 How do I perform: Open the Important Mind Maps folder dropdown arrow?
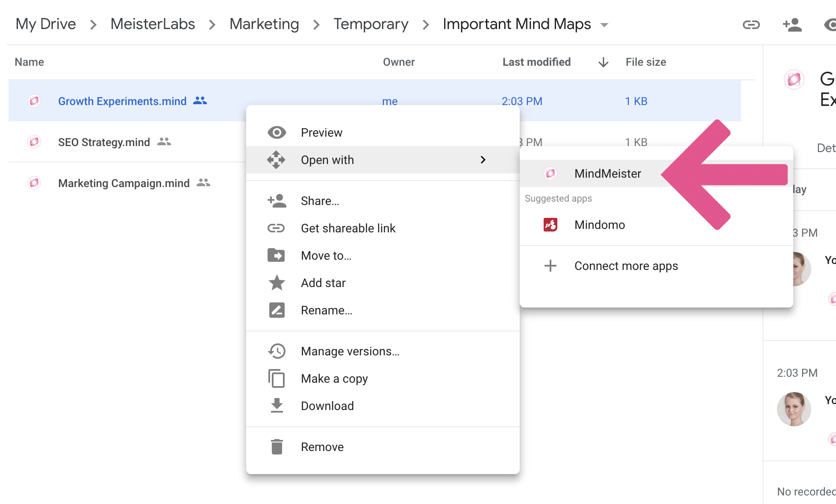pos(604,25)
